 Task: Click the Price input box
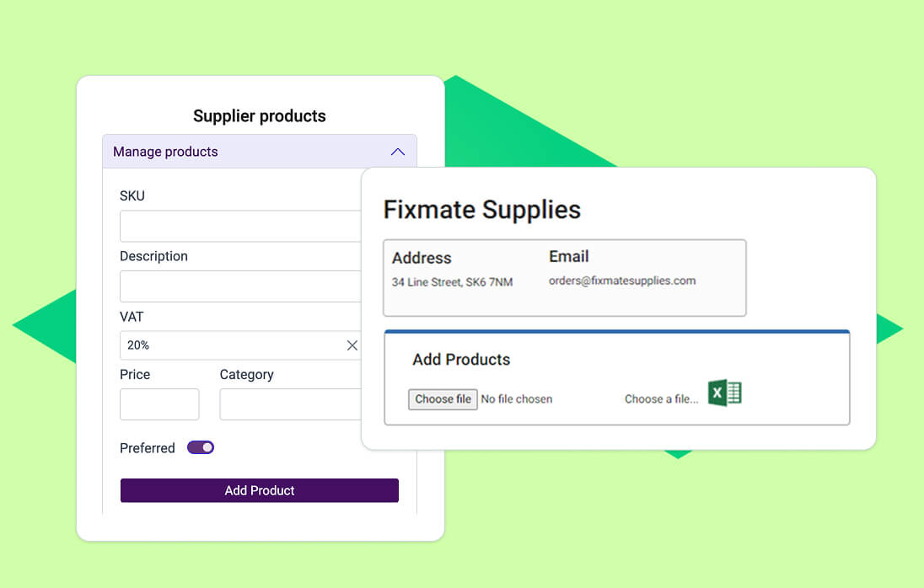(159, 404)
